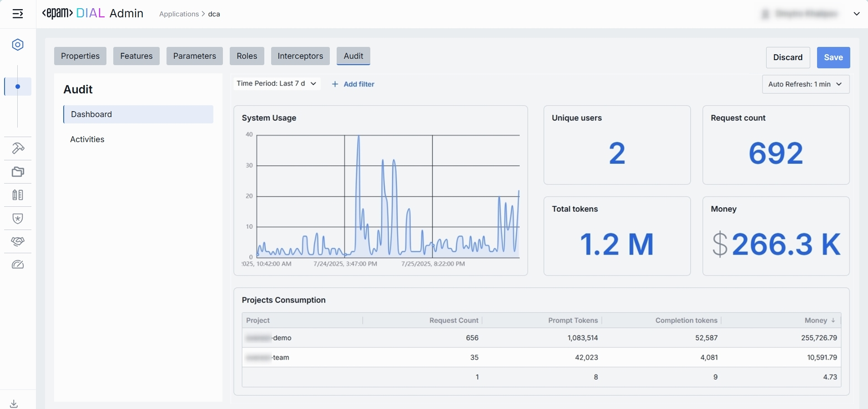The height and width of the screenshot is (409, 868).
Task: Select the project row ending in -team
Action: pos(541,358)
